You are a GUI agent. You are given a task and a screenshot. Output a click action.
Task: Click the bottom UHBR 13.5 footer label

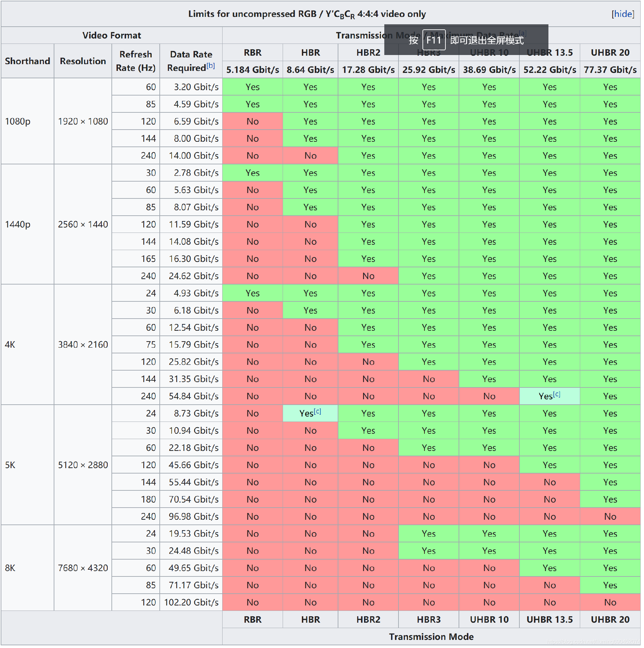coord(549,619)
